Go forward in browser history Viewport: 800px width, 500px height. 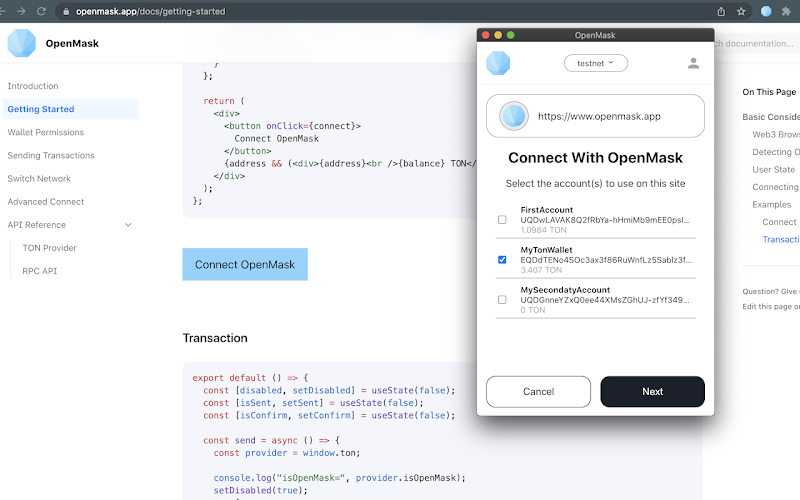pyautogui.click(x=21, y=11)
